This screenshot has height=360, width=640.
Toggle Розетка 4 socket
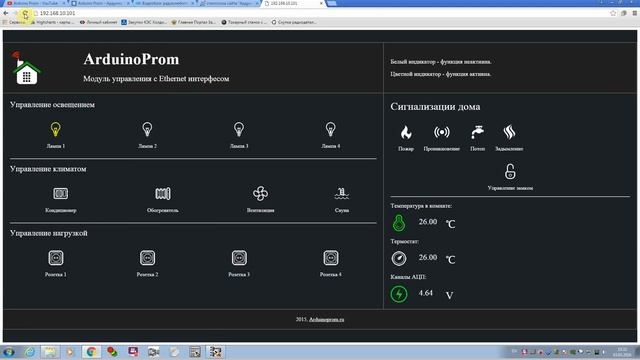(331, 258)
